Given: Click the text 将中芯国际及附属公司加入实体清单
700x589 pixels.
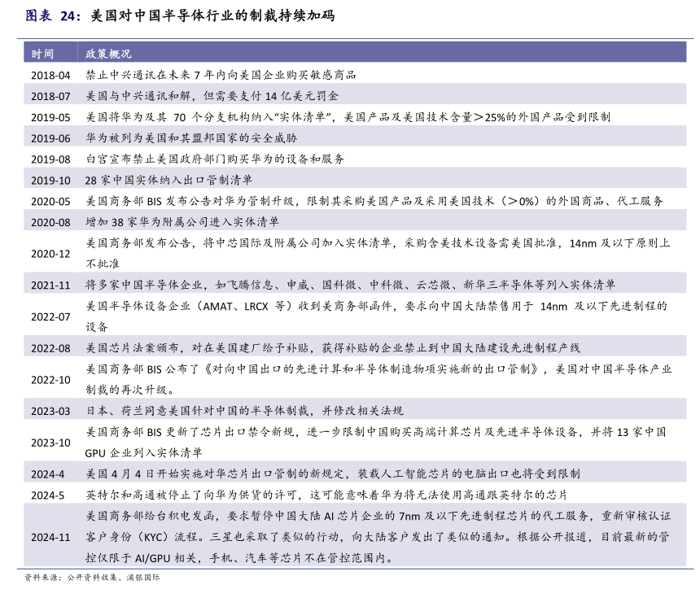Looking at the screenshot, I should tap(297, 242).
